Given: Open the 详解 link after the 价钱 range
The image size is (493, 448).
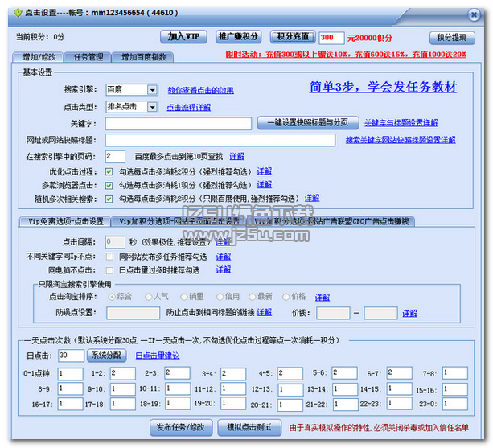Looking at the screenshot, I should pos(409,314).
